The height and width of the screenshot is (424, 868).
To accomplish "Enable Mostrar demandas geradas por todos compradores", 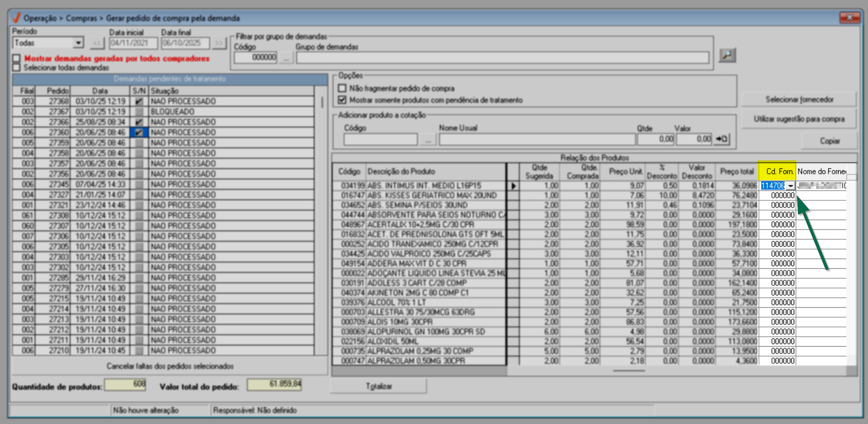I will tap(17, 59).
